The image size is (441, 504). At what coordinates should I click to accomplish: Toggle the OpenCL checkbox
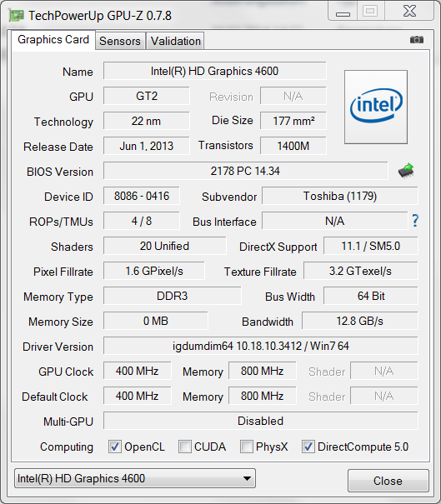(115, 447)
